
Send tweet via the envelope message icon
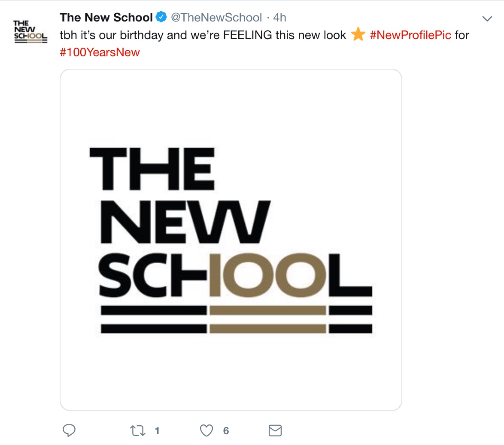coord(275,430)
